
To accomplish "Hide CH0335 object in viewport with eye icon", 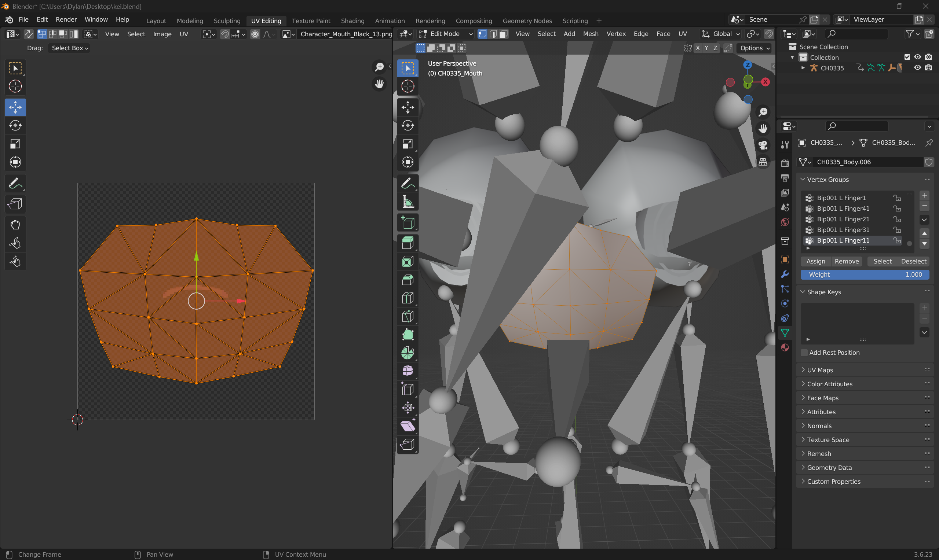I will (917, 67).
